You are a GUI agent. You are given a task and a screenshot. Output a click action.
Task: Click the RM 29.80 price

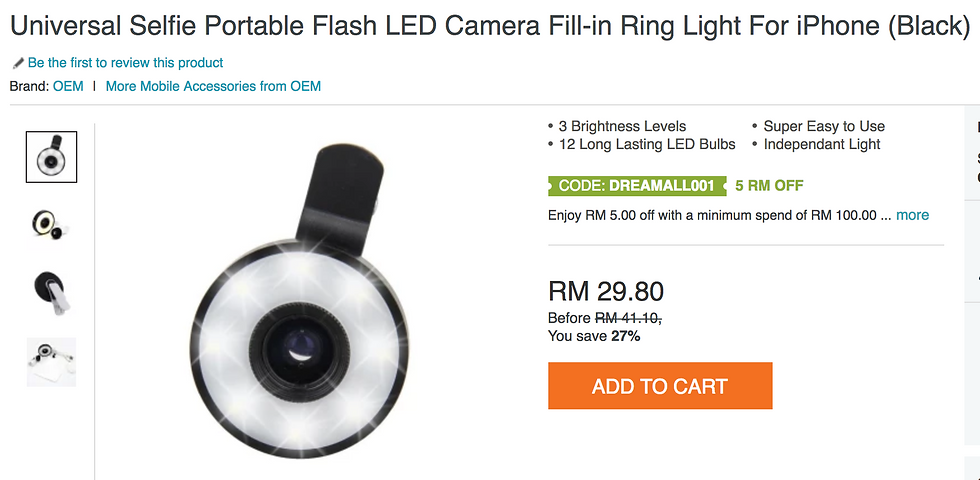click(x=606, y=291)
